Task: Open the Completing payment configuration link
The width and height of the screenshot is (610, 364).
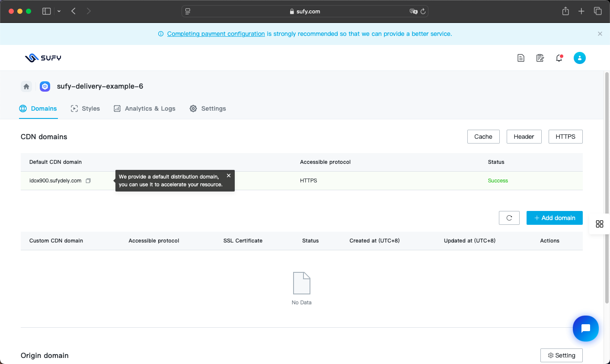Action: click(216, 34)
